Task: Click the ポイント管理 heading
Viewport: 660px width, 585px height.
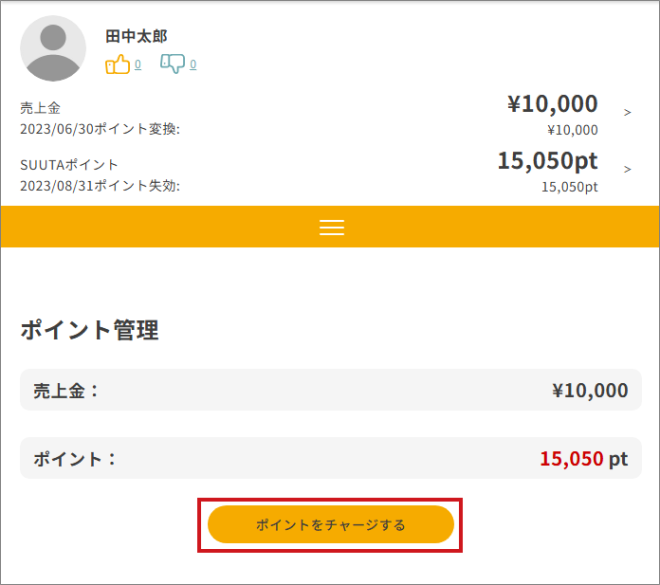Action: (90, 330)
